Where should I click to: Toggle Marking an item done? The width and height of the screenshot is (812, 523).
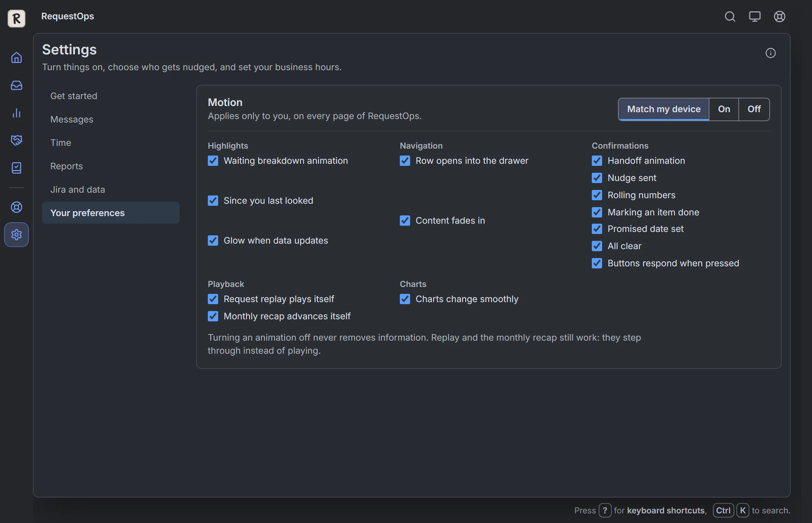[597, 212]
